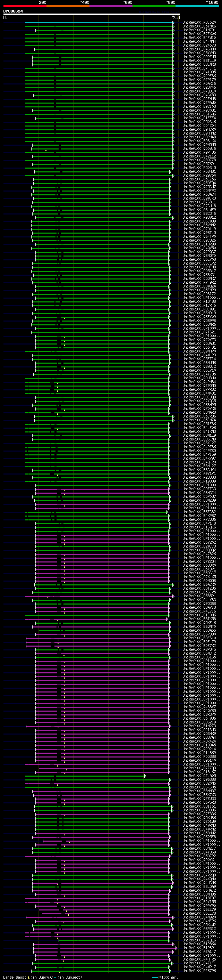The width and height of the screenshot is (222, 980).
Task: Select hit label UniRef100_Q29DM5
Action: coord(199,386)
